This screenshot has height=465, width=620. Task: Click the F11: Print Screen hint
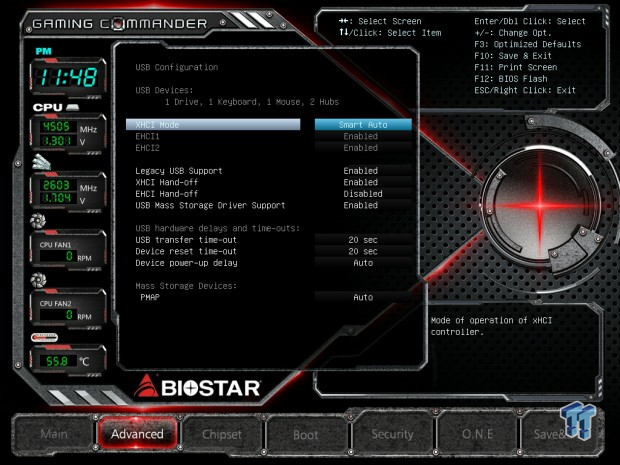point(516,67)
